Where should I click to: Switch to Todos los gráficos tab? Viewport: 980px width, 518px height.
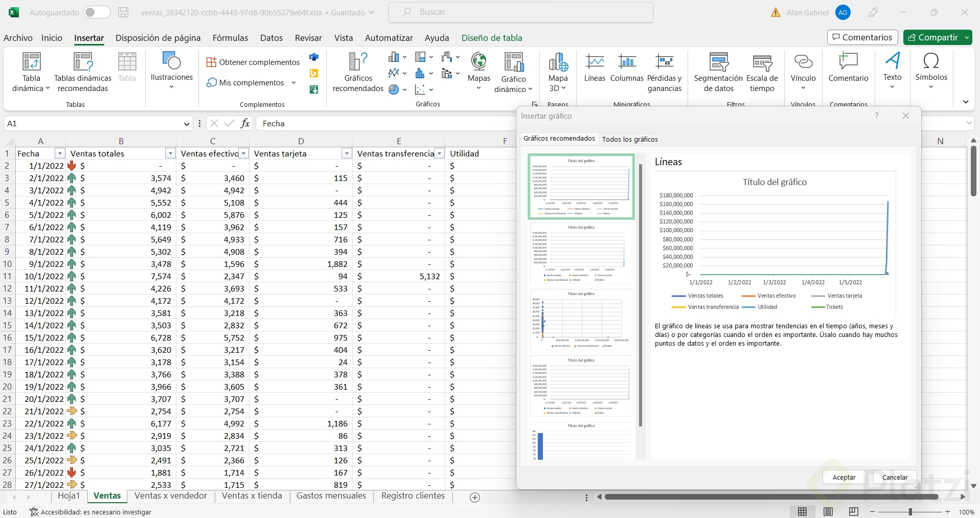[x=630, y=139]
